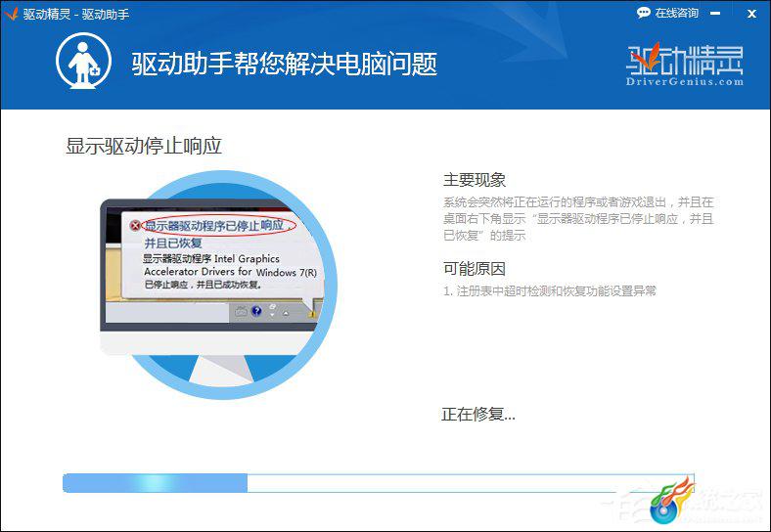Click the chat bubble icon beside 在线咨询

643,14
